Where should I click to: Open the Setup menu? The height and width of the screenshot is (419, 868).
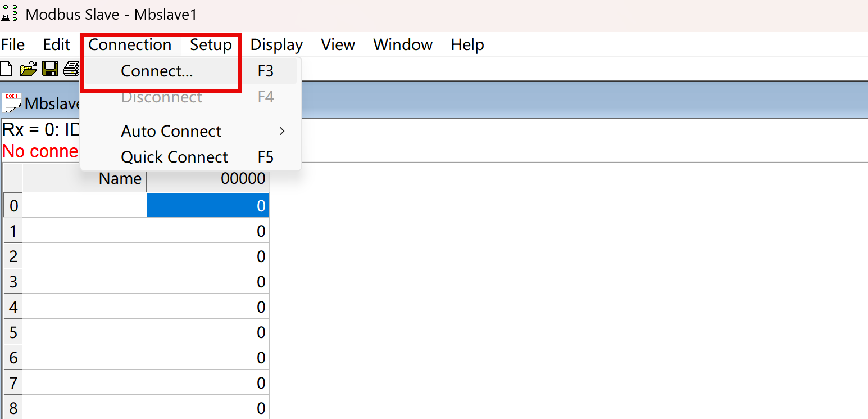tap(211, 45)
